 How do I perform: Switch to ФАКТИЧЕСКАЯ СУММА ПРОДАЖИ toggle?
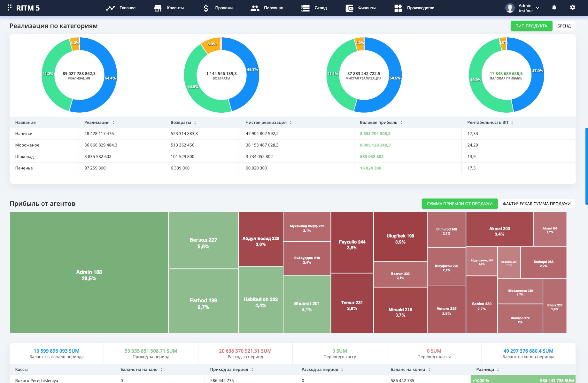537,204
